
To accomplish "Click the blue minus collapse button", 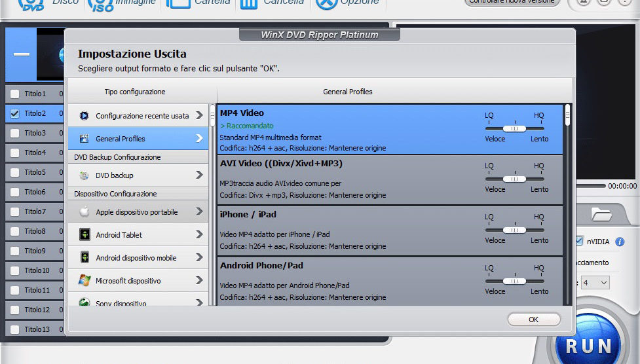I will click(x=21, y=54).
